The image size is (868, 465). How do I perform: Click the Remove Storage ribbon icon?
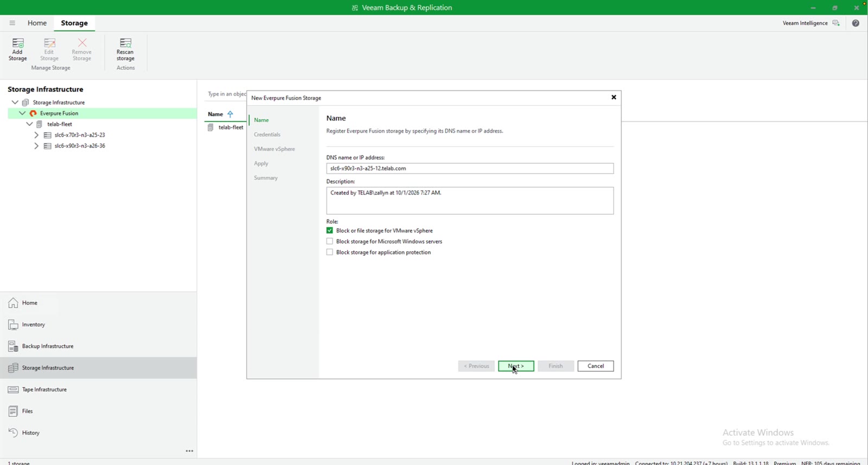coord(82,49)
